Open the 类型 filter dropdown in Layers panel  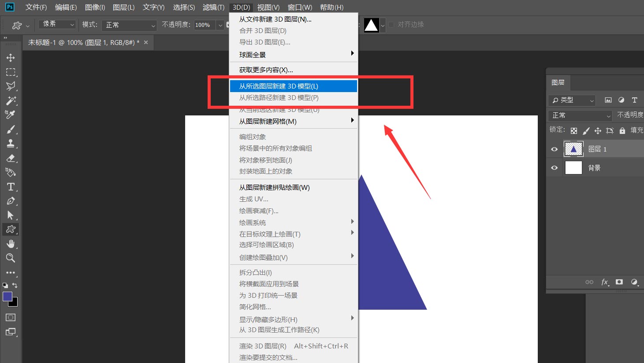(571, 100)
